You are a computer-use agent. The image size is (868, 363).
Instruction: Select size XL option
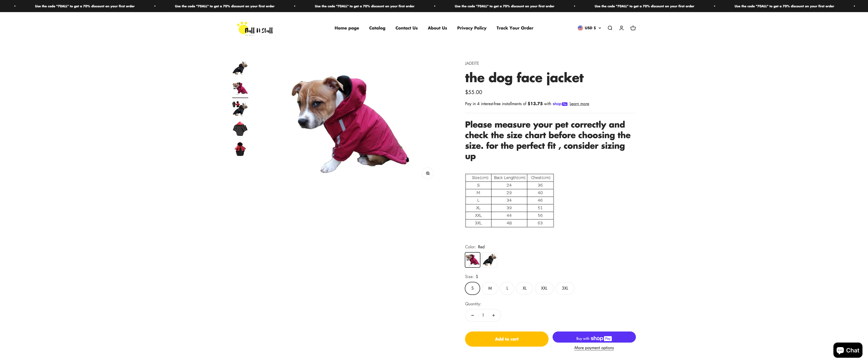pos(524,288)
